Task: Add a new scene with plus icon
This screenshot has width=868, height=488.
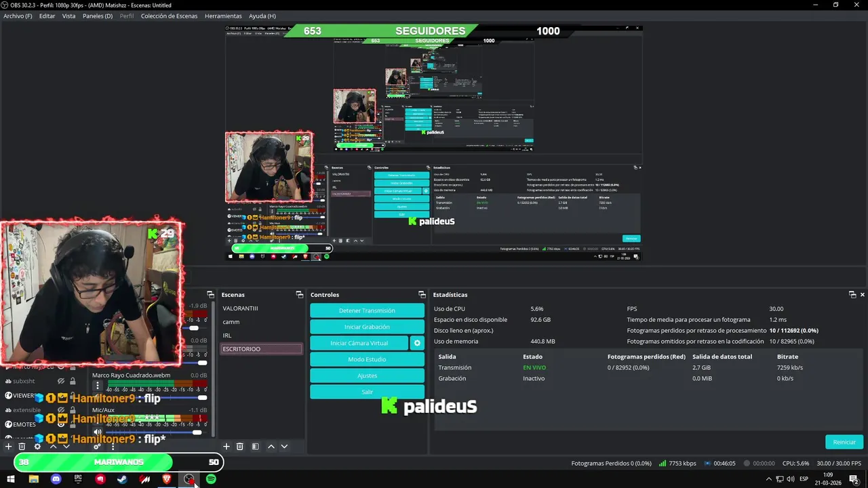Action: tap(226, 446)
